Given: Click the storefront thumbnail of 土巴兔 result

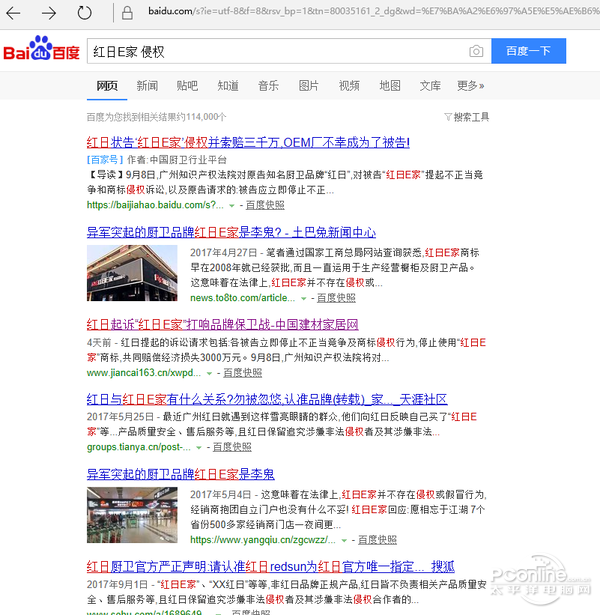Looking at the screenshot, I should 132,273.
